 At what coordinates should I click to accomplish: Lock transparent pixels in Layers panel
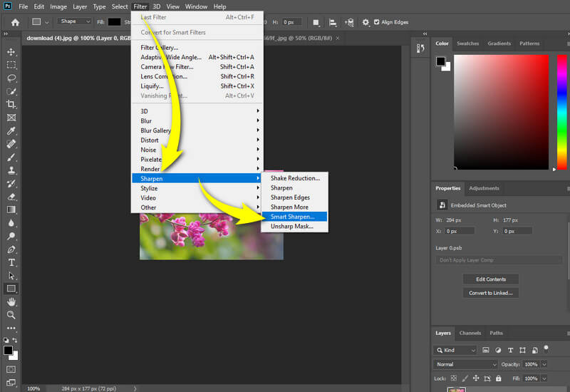pyautogui.click(x=454, y=378)
